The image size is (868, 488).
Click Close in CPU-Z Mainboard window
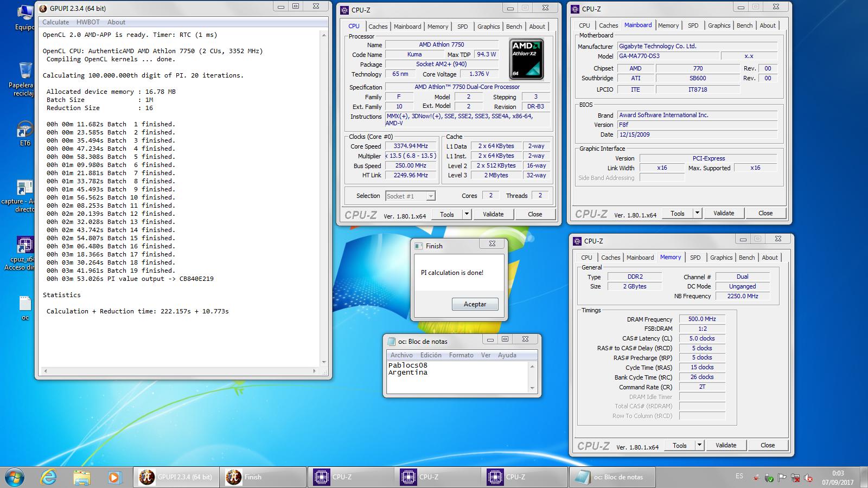coord(765,213)
